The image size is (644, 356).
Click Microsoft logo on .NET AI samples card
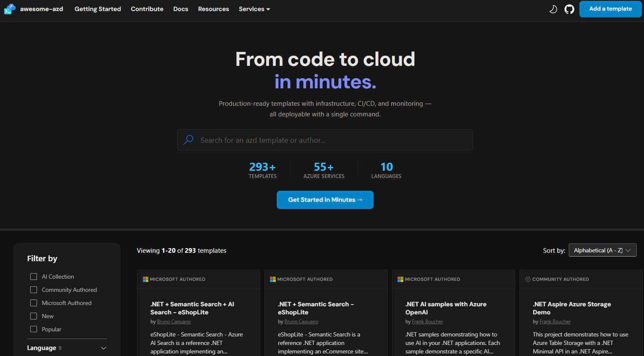[x=400, y=279]
